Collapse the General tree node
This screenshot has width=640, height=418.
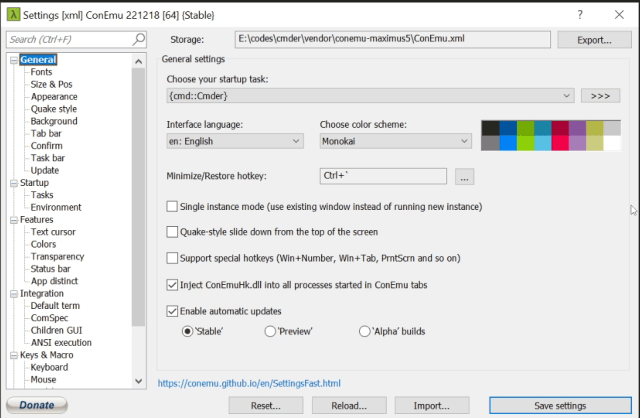click(x=14, y=60)
